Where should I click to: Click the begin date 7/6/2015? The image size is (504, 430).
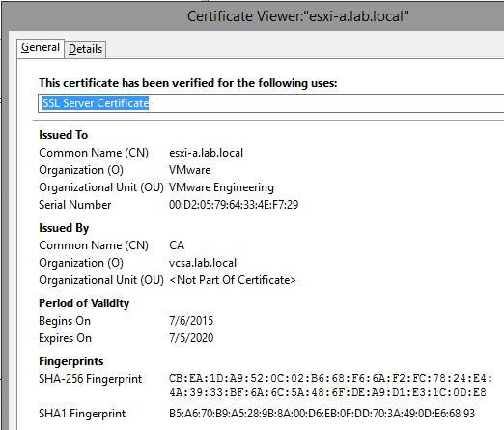[x=191, y=321]
